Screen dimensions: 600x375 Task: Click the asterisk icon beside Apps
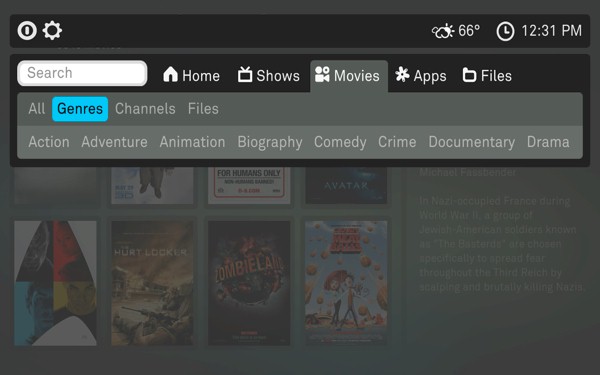click(402, 74)
